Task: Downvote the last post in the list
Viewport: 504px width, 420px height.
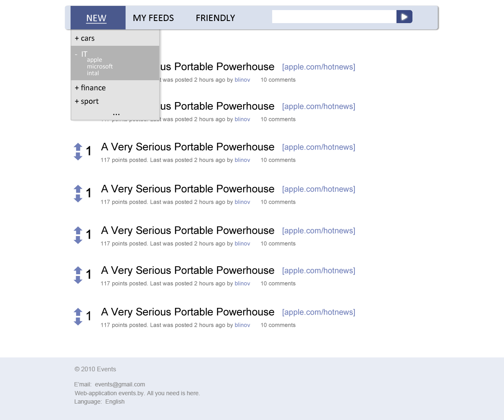Action: point(78,321)
